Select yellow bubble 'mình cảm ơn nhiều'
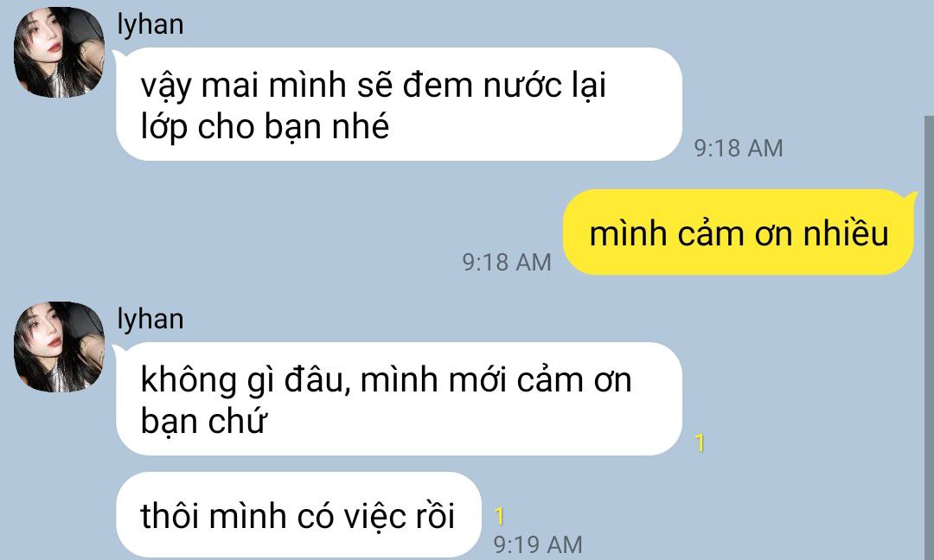Screen dimensions: 934x560 point(738,232)
